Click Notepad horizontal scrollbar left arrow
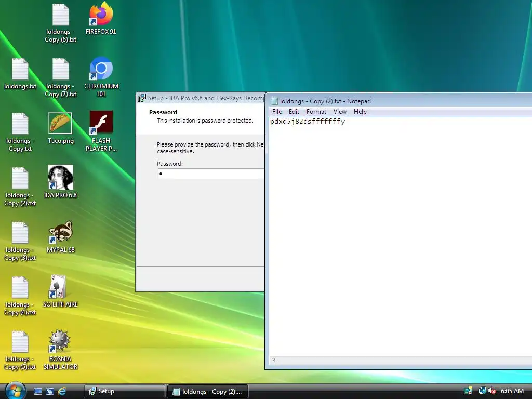 (273, 361)
